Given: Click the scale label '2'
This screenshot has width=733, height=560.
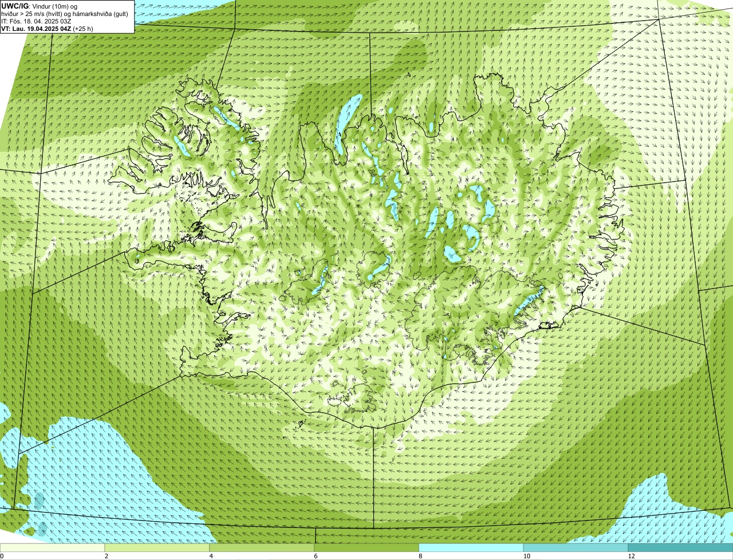Looking at the screenshot, I should 107,556.
